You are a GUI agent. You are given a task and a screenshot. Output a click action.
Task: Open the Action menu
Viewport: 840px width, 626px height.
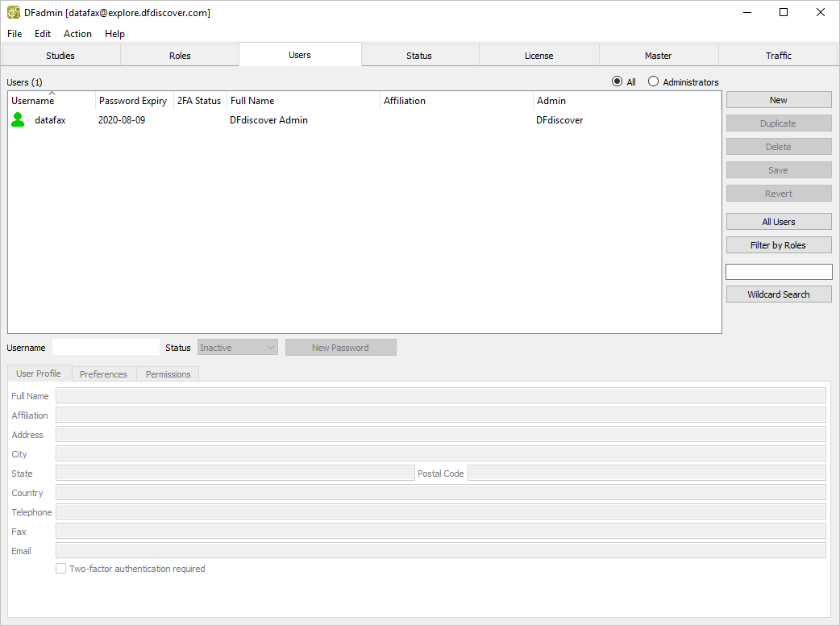click(77, 34)
